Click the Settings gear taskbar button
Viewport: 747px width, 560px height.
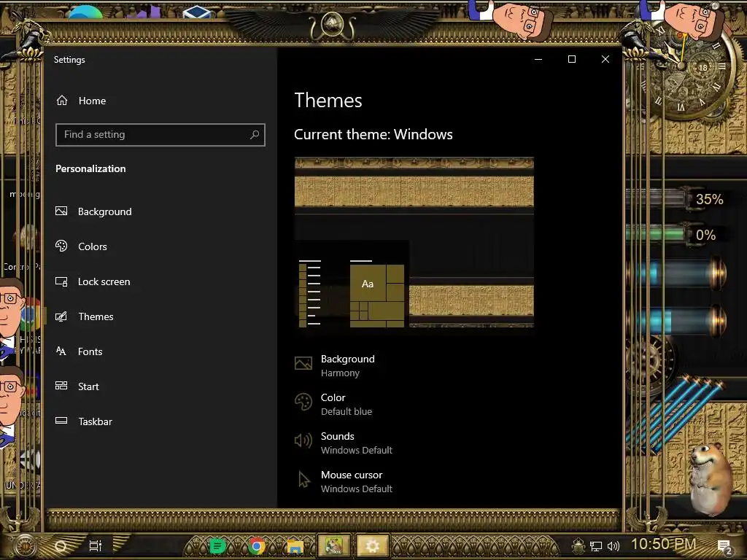pos(373,545)
